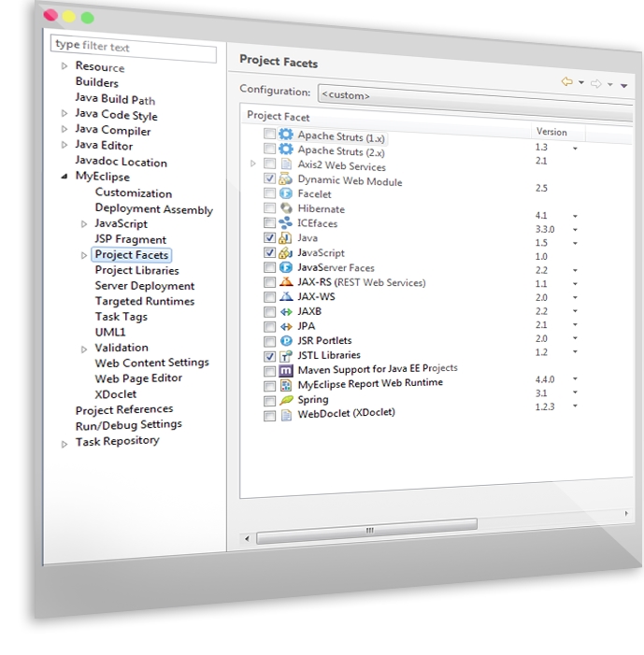644x655 pixels.
Task: Open the Project Libraries page
Action: [136, 270]
